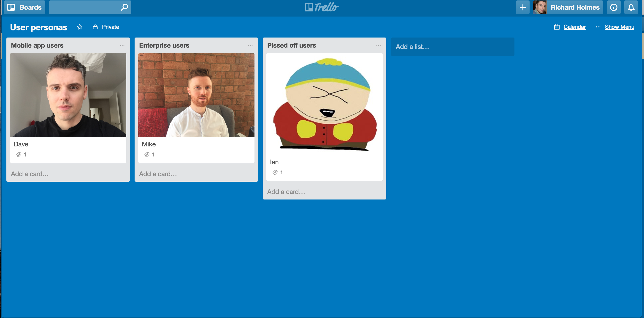This screenshot has width=644, height=318.
Task: Open Richard Holmes profile menu
Action: [568, 7]
